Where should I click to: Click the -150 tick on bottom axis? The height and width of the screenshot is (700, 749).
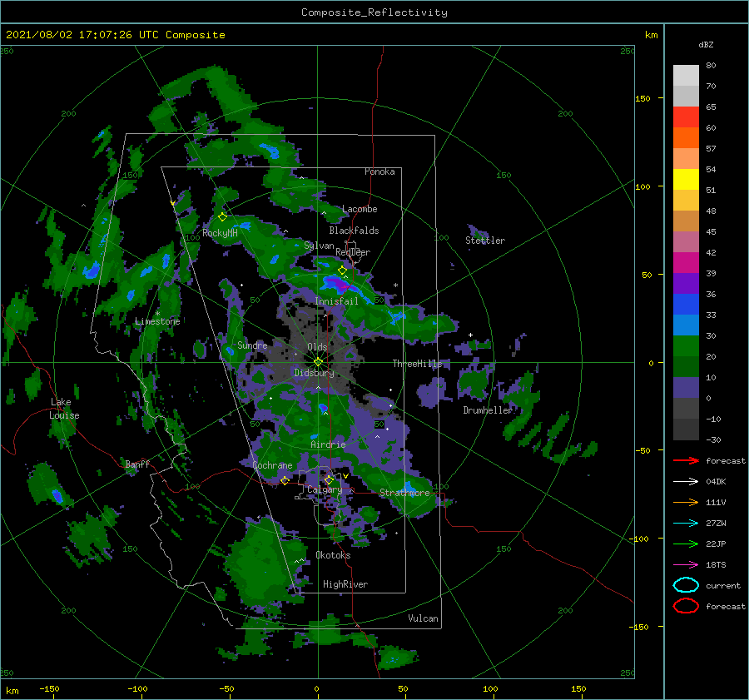pyautogui.click(x=49, y=688)
